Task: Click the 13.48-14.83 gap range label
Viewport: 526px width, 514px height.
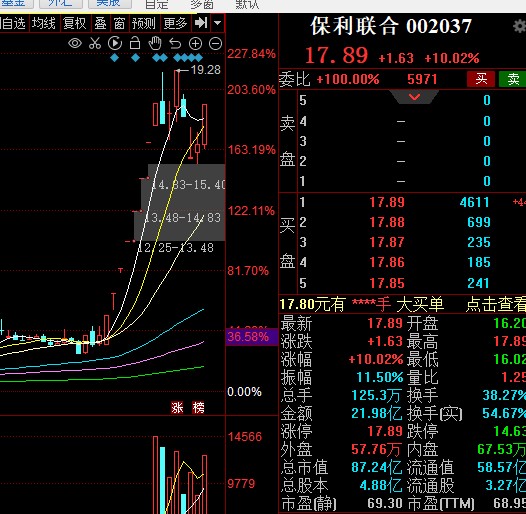Action: (183, 218)
